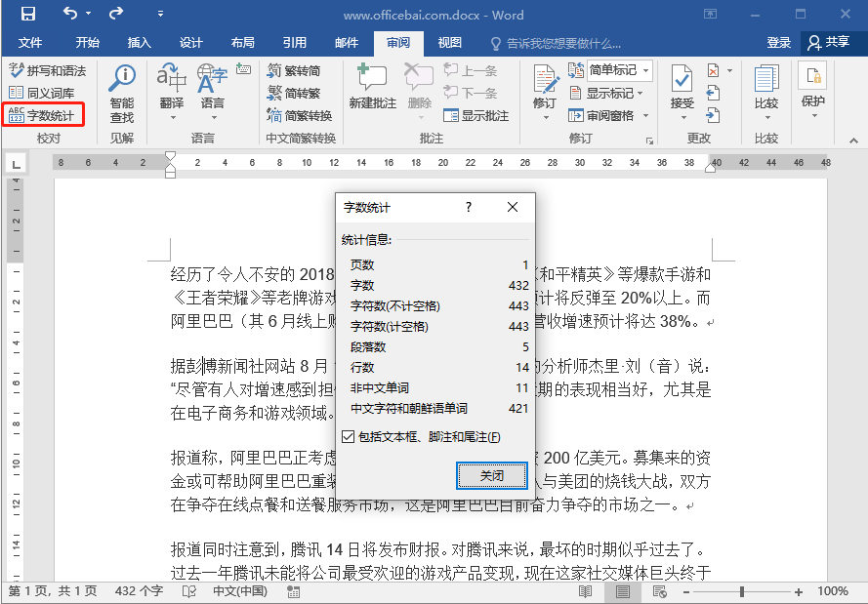Click the zoom slider handle in status bar

click(742, 592)
